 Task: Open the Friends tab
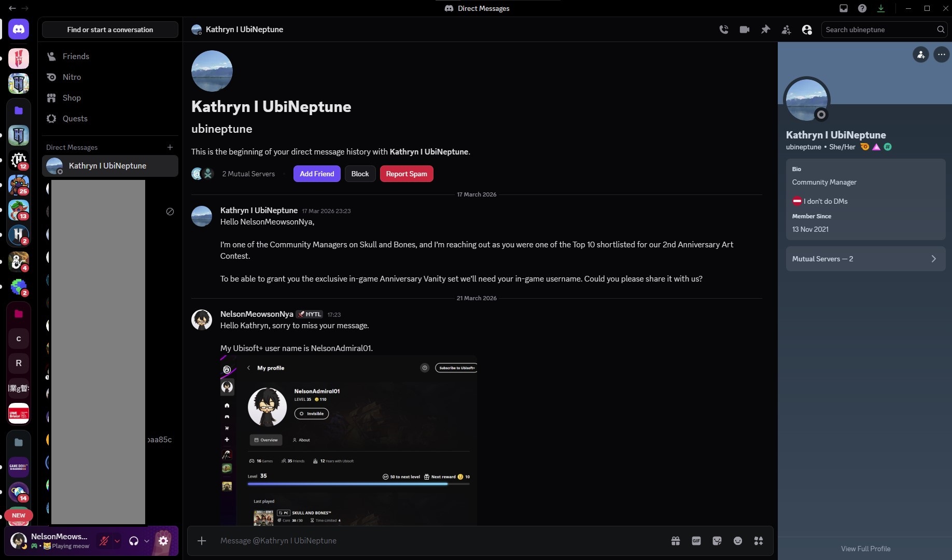(76, 56)
